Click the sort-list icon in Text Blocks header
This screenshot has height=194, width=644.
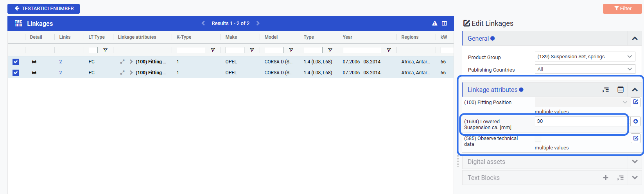coord(621,178)
